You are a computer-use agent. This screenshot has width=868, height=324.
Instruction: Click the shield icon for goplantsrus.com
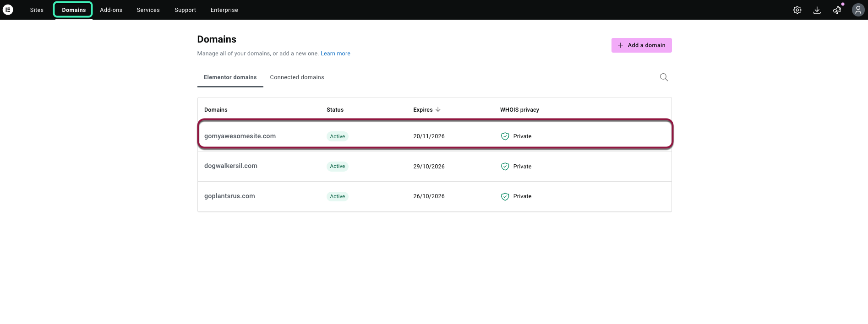[x=505, y=196]
